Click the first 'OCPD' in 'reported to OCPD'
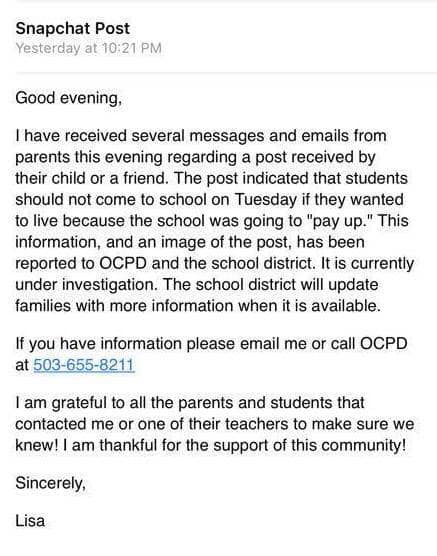The width and height of the screenshot is (437, 556). click(x=123, y=263)
